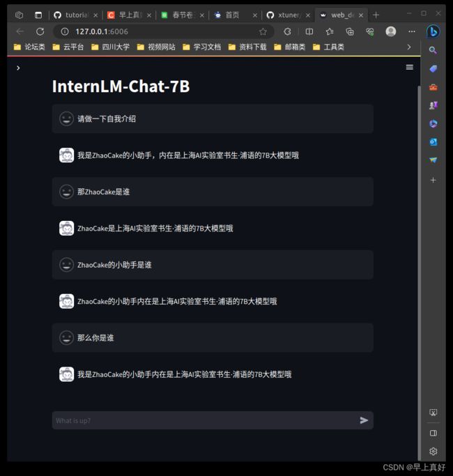This screenshot has height=476, width=453.
Task: Open the 云平台 bookmarks folder
Action: 68,47
